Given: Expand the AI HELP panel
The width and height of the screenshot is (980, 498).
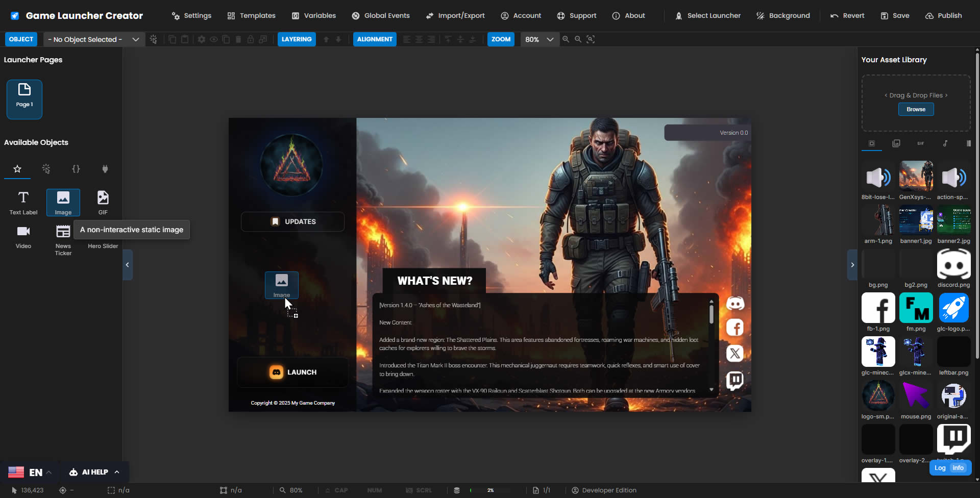Looking at the screenshot, I should coord(95,472).
